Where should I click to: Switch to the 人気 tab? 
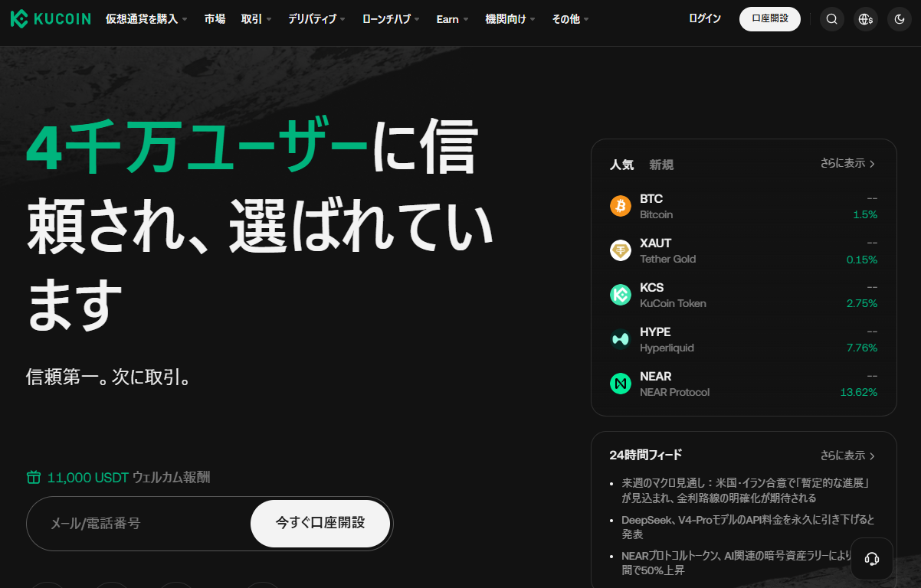(x=621, y=165)
